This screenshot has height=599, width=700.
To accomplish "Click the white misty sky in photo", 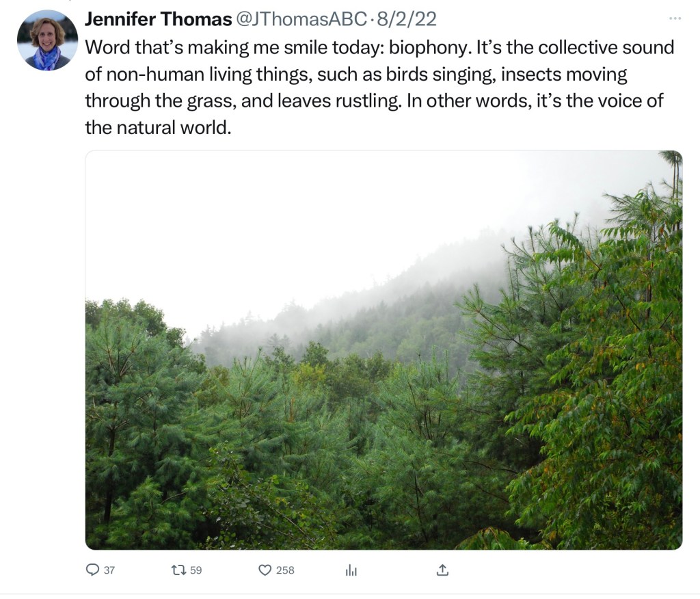I will click(273, 219).
